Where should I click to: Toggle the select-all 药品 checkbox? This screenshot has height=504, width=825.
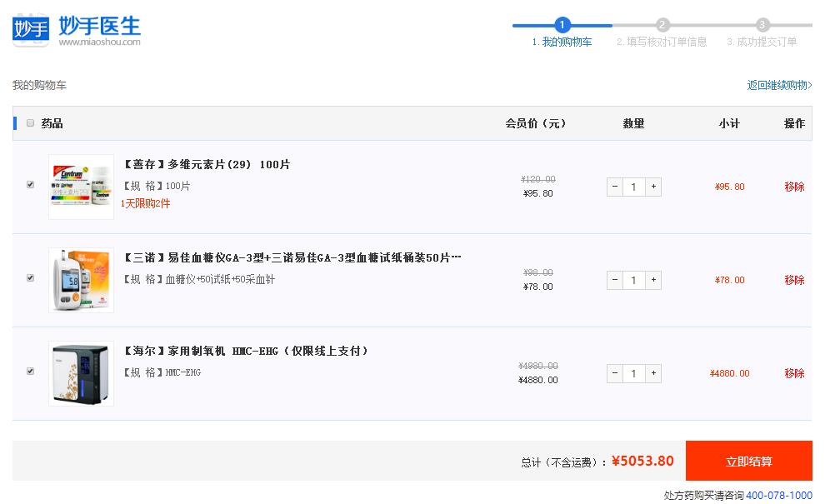31,122
